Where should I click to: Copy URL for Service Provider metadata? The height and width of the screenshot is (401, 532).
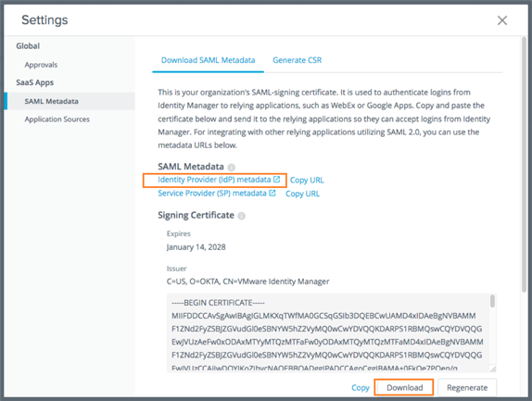point(302,194)
